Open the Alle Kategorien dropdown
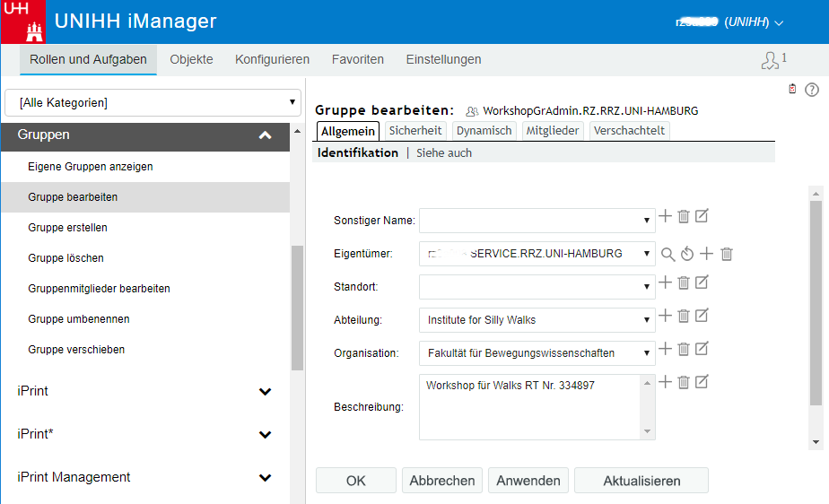Screen dimensions: 829x504 tap(153, 102)
